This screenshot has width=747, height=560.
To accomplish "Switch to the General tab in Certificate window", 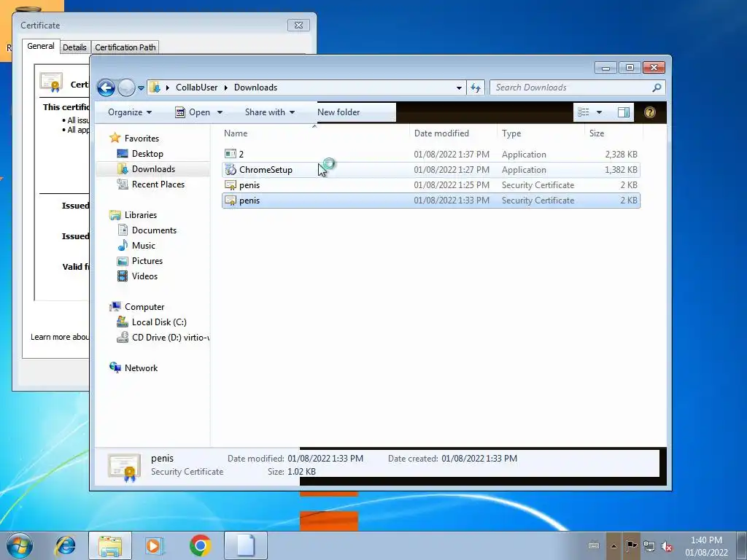I will click(x=41, y=46).
